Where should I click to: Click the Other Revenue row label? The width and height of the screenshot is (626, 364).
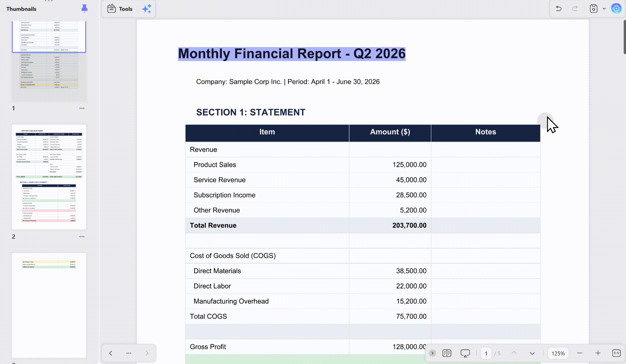click(217, 210)
